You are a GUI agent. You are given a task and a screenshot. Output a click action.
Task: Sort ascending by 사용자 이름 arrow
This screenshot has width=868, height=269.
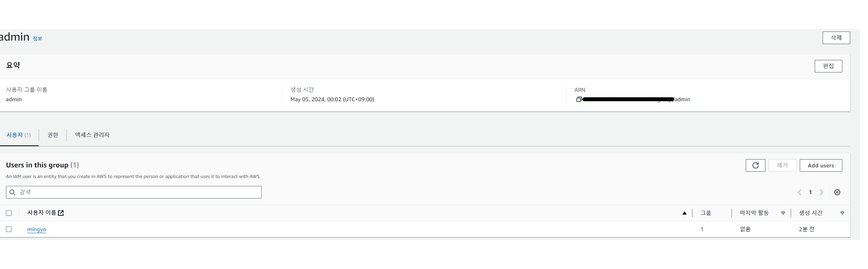coord(685,213)
